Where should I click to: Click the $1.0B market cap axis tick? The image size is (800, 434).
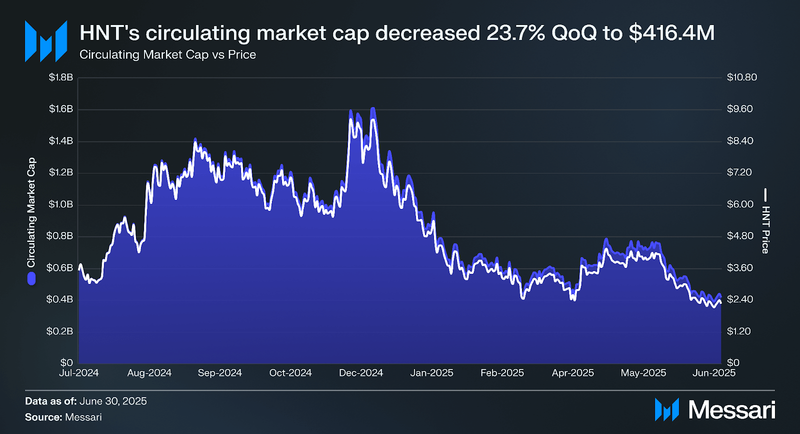(x=61, y=205)
